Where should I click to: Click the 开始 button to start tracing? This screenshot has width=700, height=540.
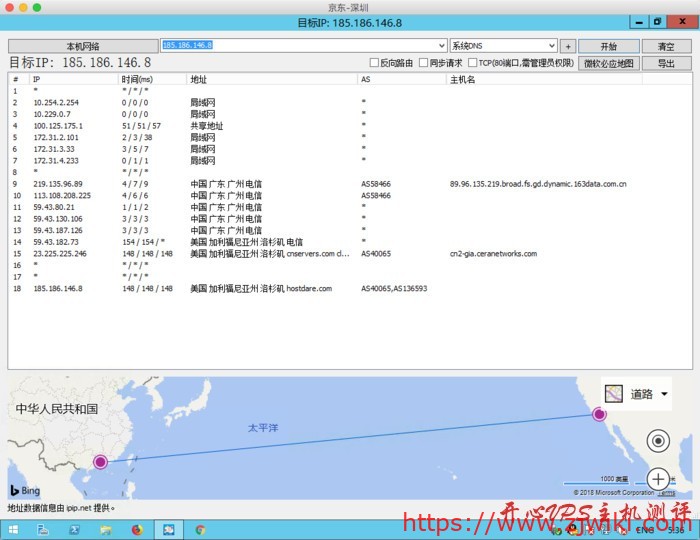click(608, 46)
